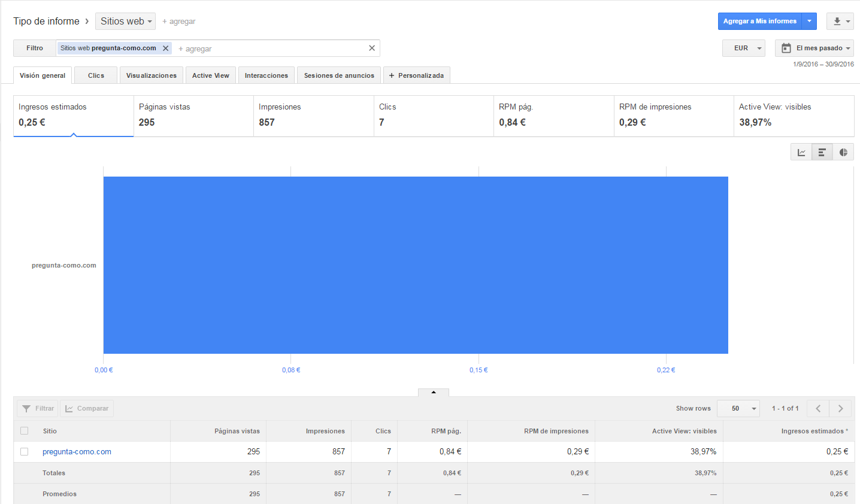Screen dimensions: 860x504
Task: Switch to pie chart view
Action: click(843, 152)
